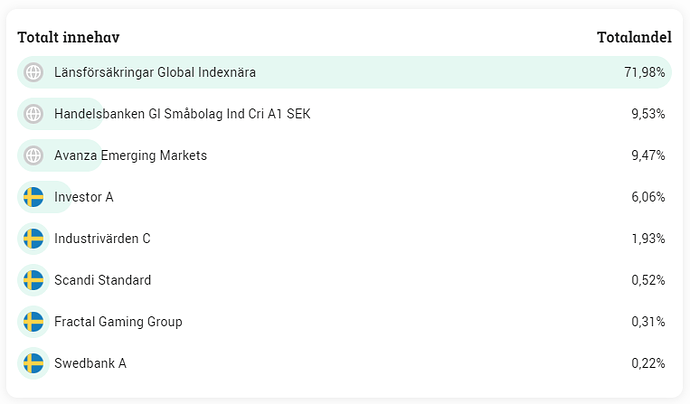Viewport: 690px width, 404px height.
Task: Open Länsförsäkringar Global Indexnära fund
Action: point(155,72)
